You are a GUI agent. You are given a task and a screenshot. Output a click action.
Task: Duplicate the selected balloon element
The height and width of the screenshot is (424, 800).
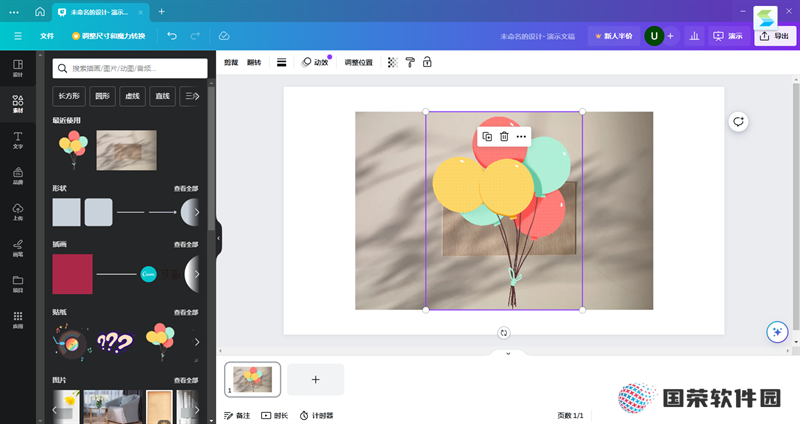(x=487, y=136)
